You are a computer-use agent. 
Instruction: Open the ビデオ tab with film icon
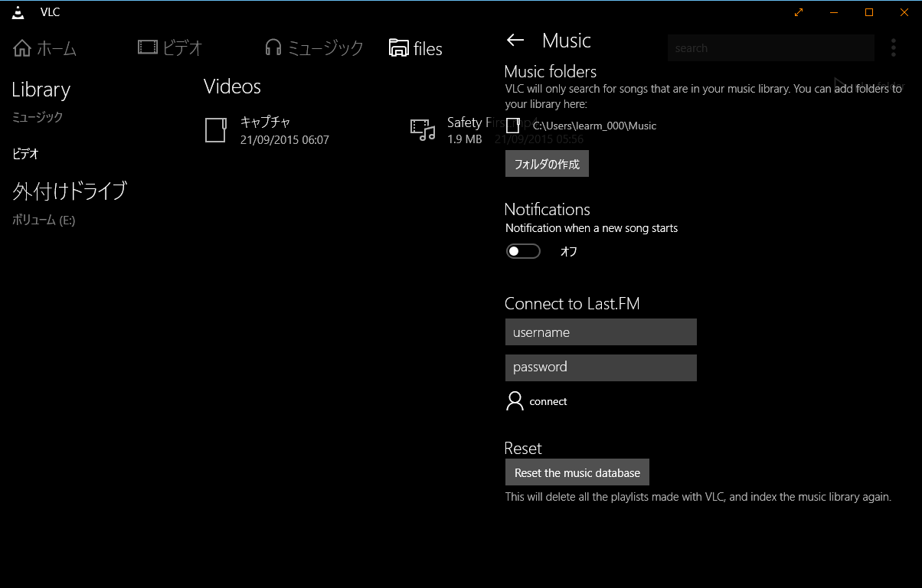pyautogui.click(x=170, y=47)
